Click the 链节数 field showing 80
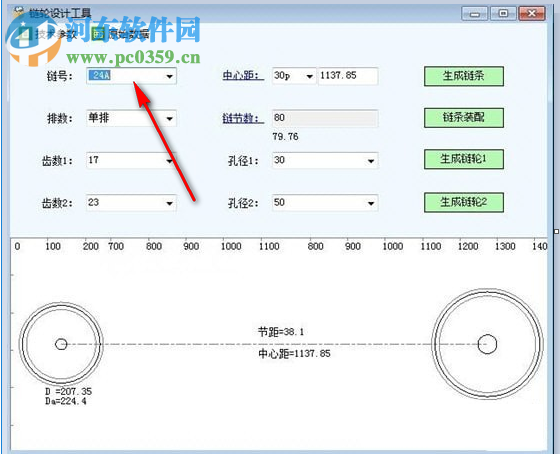 point(325,118)
